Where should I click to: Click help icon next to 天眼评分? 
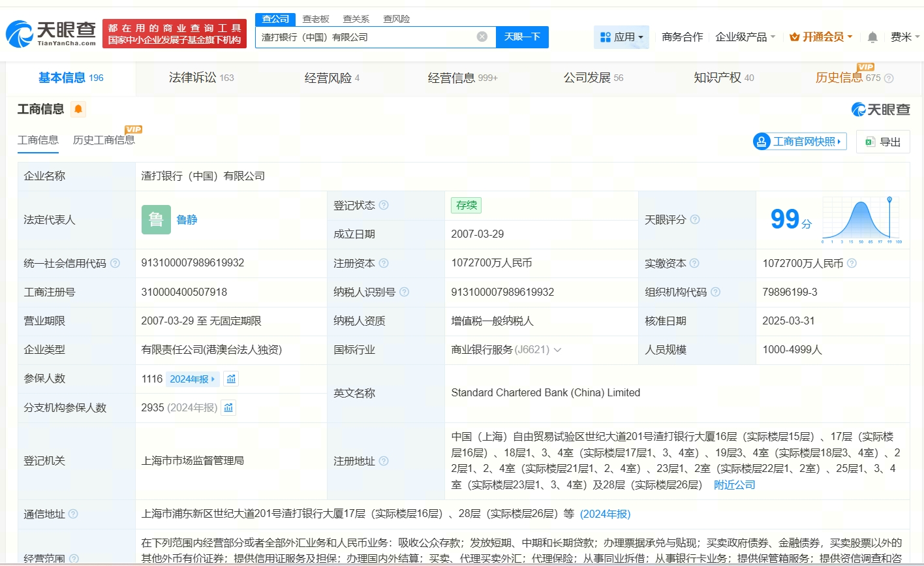[x=695, y=219]
